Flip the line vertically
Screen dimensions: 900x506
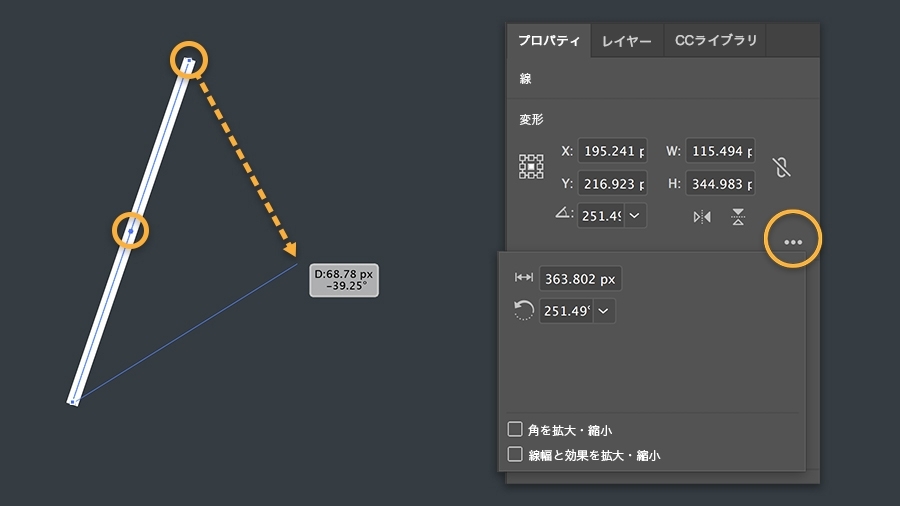(x=738, y=216)
